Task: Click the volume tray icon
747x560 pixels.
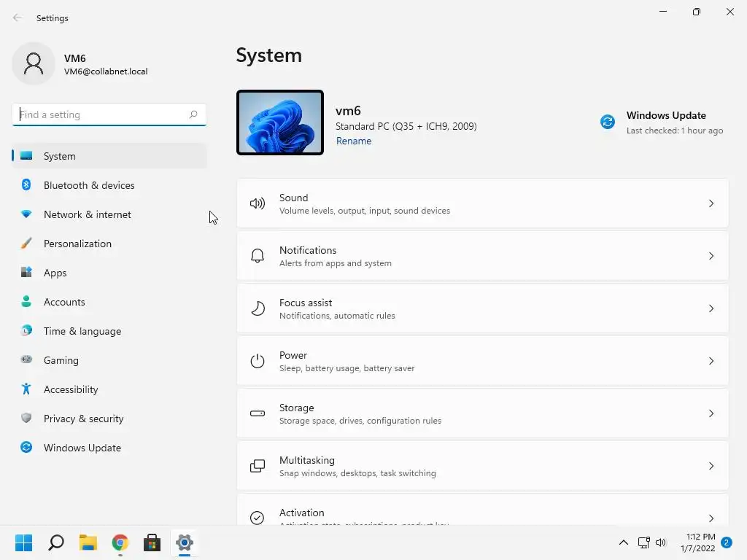Action: [661, 542]
